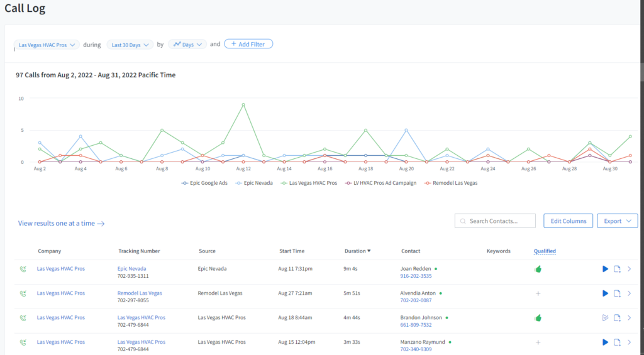Viewport: 644px width, 355px height.
Task: Mark Manzano Raymund call as qualified
Action: [538, 342]
